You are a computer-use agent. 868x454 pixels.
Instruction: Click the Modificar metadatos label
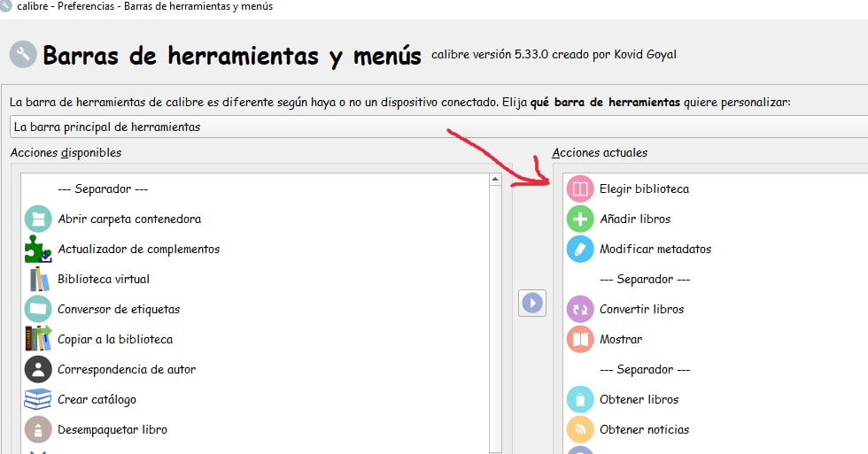click(655, 249)
